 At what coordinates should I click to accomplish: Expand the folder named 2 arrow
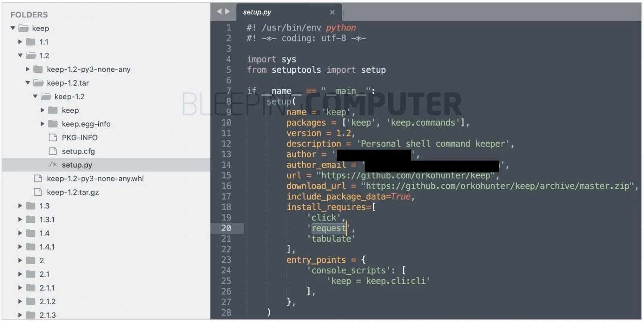click(20, 260)
